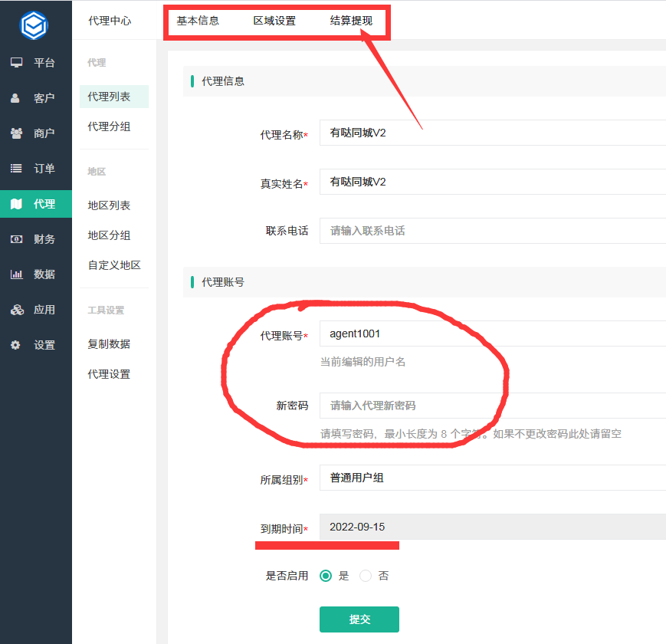Screen dimensions: 666x644
Task: Click the 代理信息 section heading
Action: tap(223, 81)
